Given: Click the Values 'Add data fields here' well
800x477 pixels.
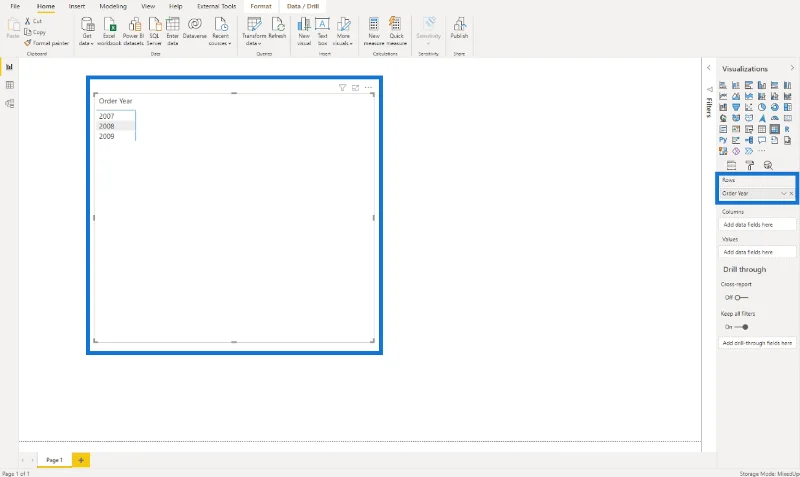Looking at the screenshot, I should pos(757,252).
